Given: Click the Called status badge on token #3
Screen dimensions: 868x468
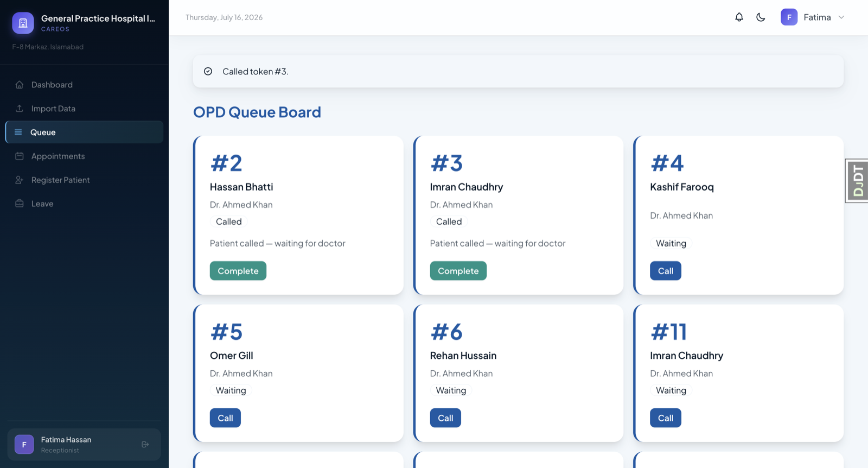Looking at the screenshot, I should [x=449, y=222].
